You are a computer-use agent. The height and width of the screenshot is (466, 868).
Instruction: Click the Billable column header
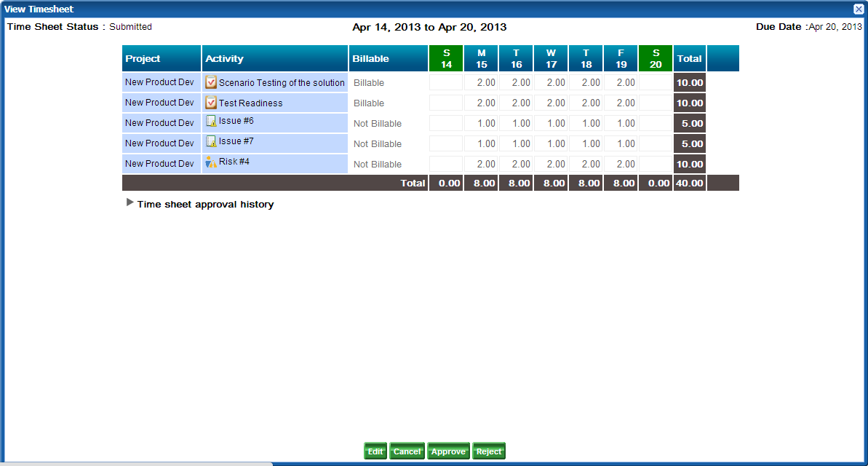(x=388, y=58)
